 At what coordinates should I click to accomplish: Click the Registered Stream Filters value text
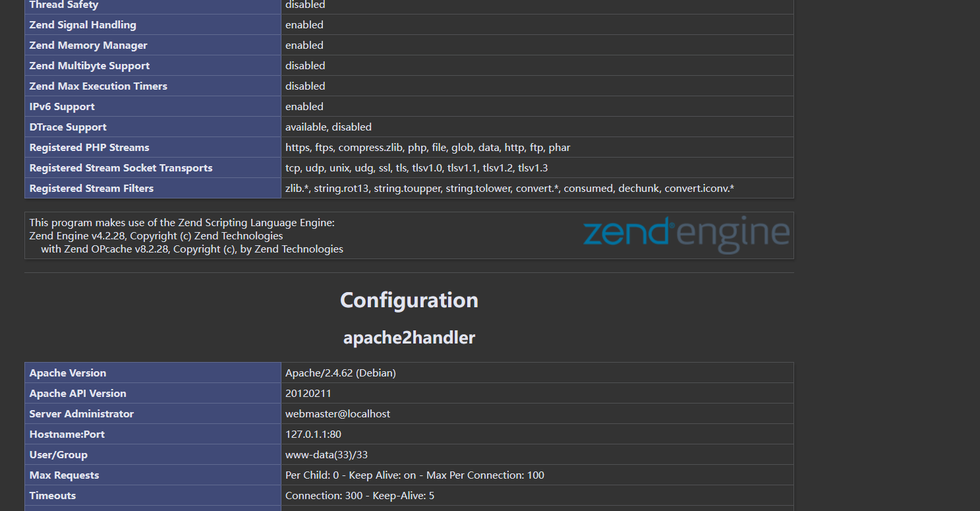tap(509, 188)
